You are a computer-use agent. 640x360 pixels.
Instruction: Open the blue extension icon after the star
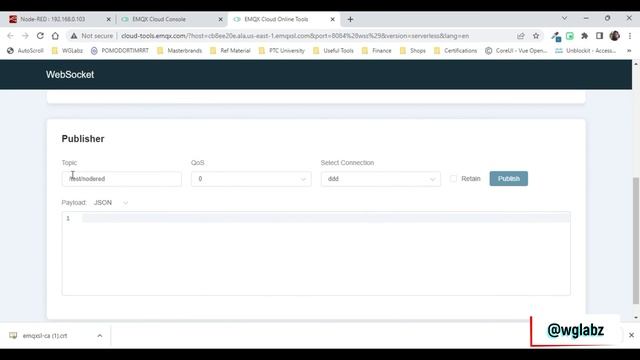click(556, 37)
